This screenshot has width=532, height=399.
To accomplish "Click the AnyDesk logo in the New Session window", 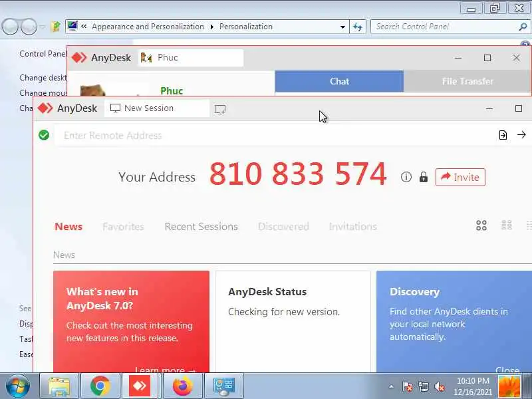I will click(x=45, y=108).
